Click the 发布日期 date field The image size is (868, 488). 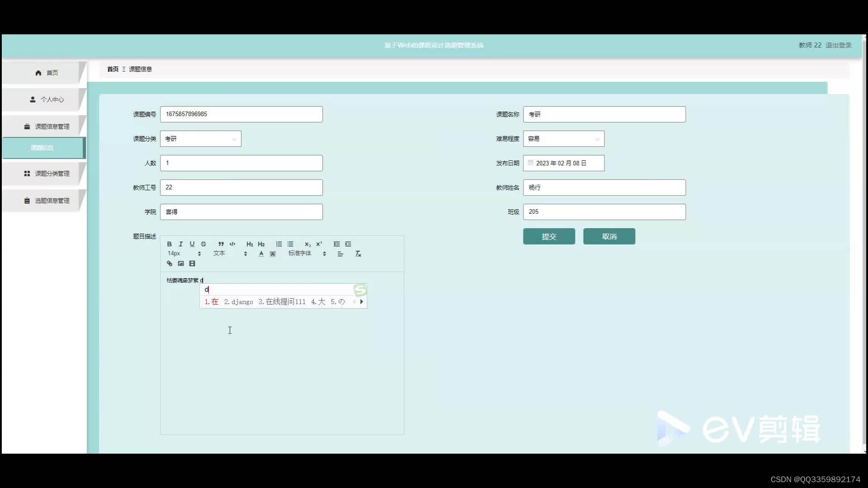564,163
